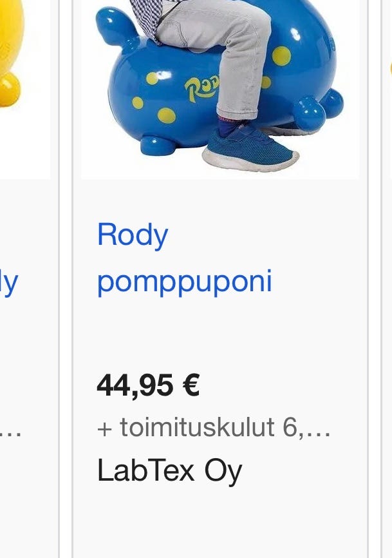Click the yellow Rody logo printed on toy
Image resolution: width=392 pixels, height=558 pixels.
(202, 89)
